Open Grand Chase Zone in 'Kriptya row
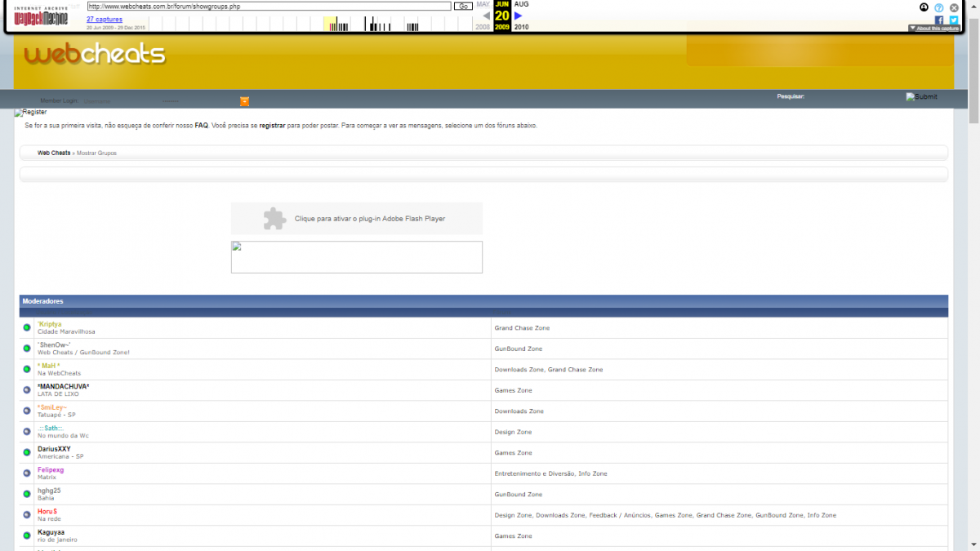980x551 pixels. point(522,328)
